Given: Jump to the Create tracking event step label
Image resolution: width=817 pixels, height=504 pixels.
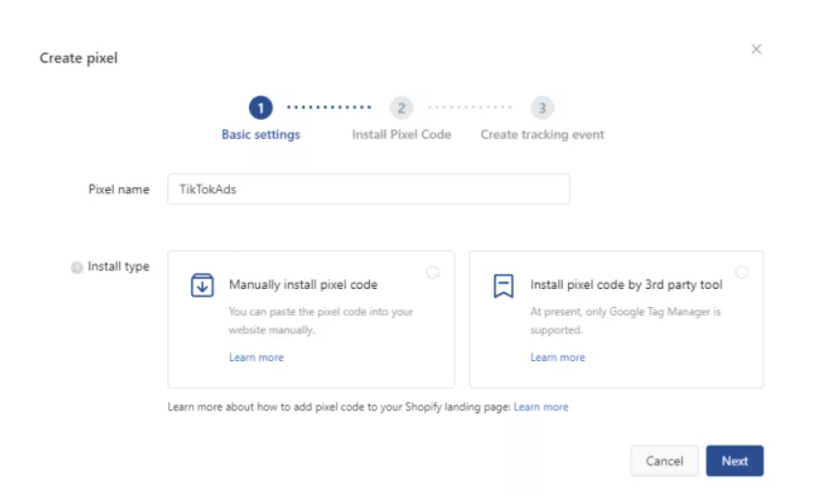Looking at the screenshot, I should coord(542,134).
